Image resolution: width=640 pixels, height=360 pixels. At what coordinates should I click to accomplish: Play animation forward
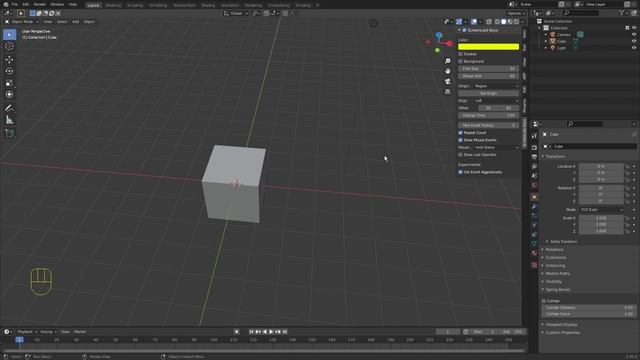pos(271,332)
